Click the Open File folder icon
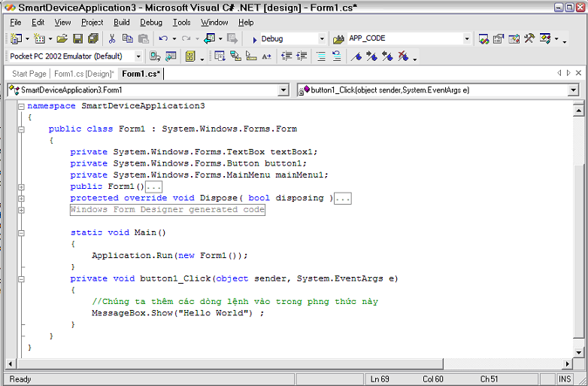Image resolution: width=588 pixels, height=386 pixels. click(62, 38)
